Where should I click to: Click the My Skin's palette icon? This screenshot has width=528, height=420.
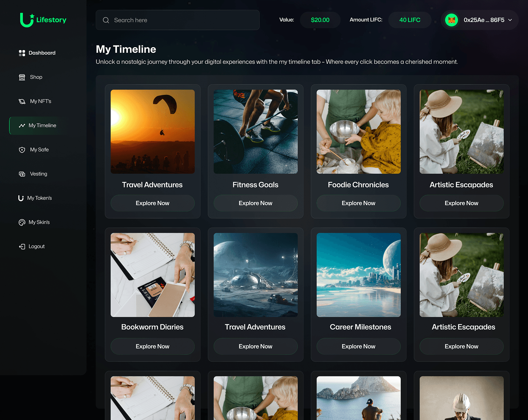(22, 222)
